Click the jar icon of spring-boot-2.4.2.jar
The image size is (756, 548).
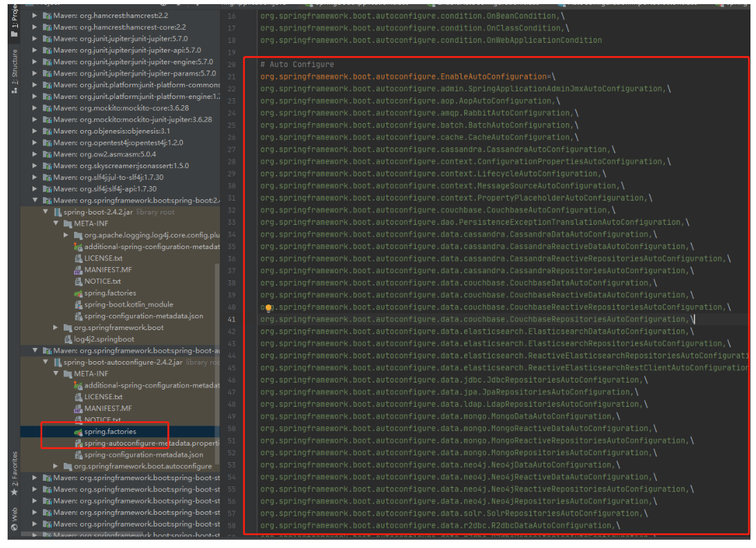57,212
